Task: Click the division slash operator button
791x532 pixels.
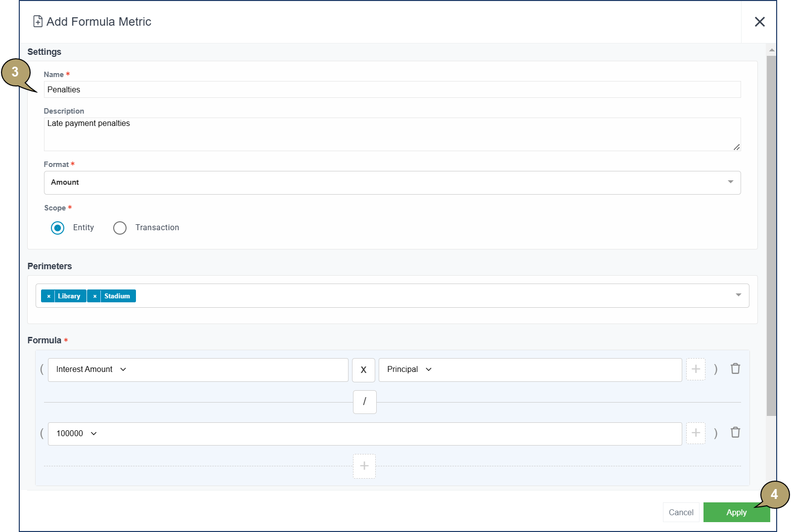Action: tap(364, 402)
